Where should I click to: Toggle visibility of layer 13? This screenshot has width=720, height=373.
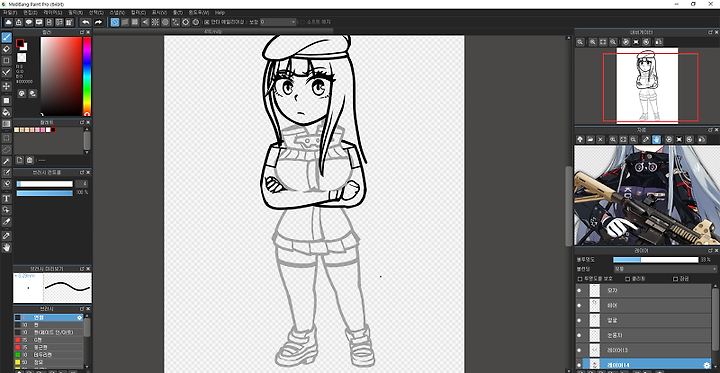click(579, 350)
